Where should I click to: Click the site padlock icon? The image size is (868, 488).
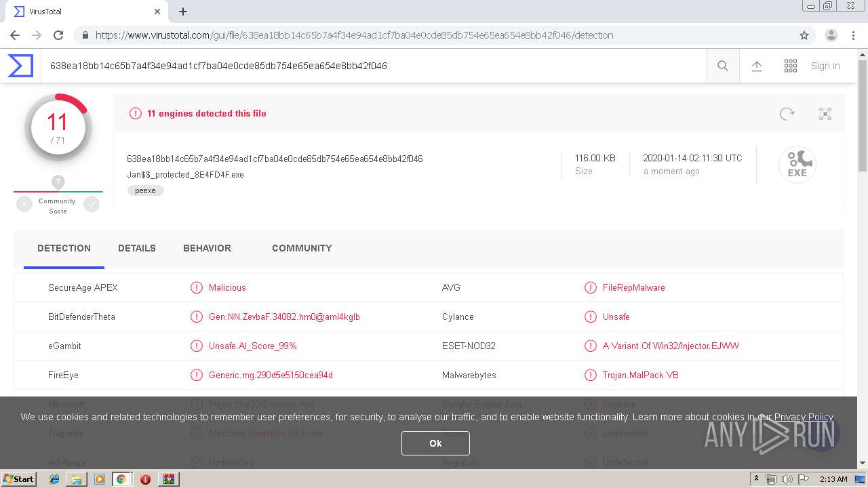pyautogui.click(x=85, y=35)
